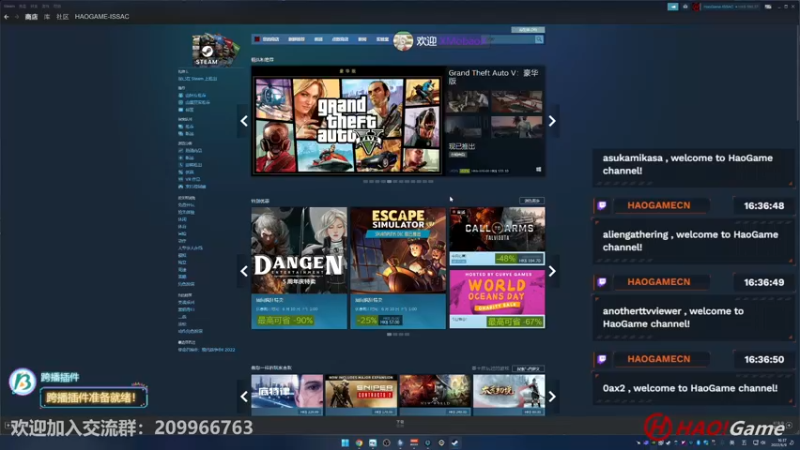800x450 pixels.
Task: Open the Sniper Contracts 2 game capsule
Action: [x=361, y=395]
